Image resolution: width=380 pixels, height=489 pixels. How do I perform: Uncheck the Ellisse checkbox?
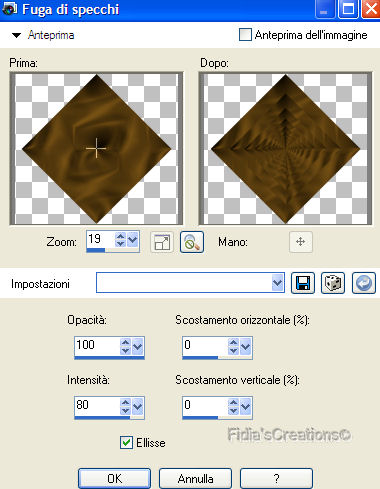pos(126,443)
